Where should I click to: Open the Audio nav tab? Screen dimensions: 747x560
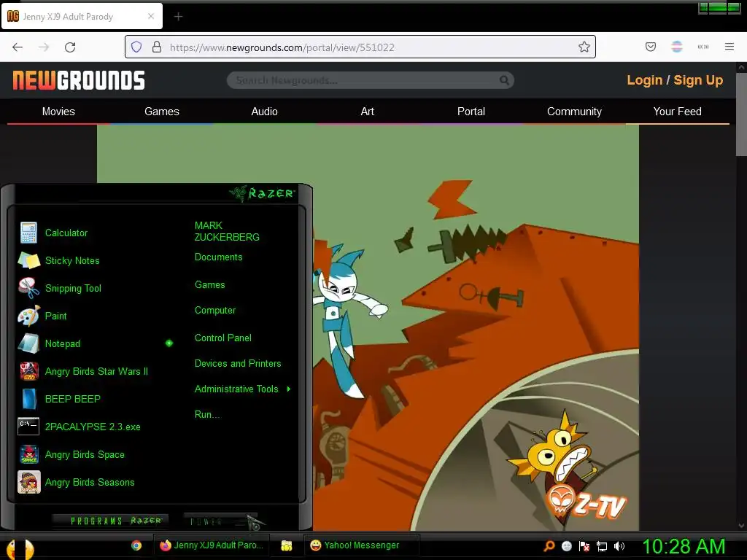click(x=264, y=112)
